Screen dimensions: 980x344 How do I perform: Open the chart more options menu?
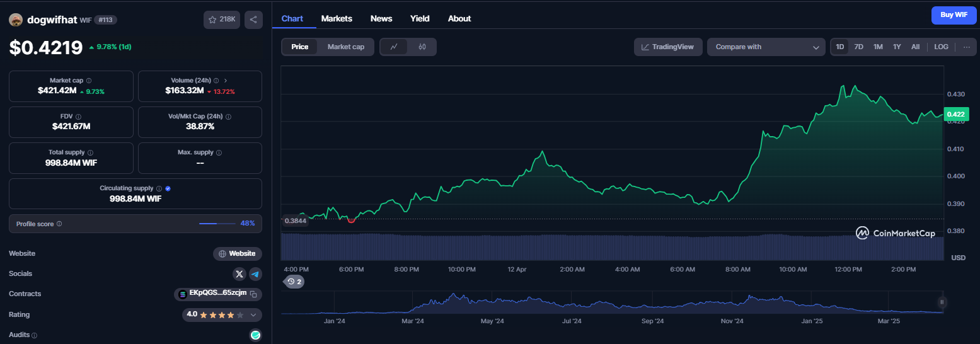pos(967,47)
